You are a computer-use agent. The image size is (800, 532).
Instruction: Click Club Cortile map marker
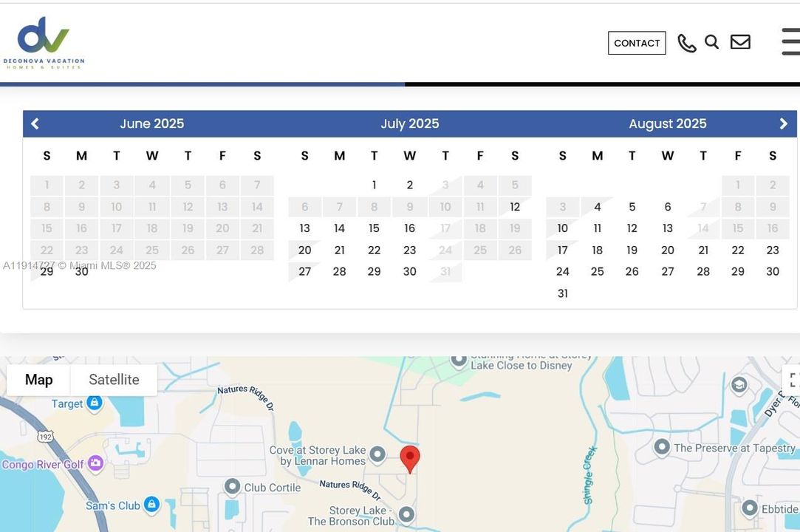click(233, 486)
